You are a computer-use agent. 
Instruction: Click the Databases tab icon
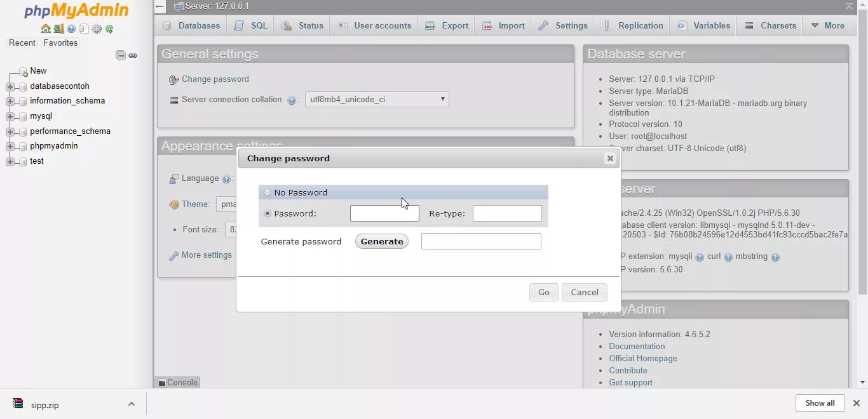[168, 26]
